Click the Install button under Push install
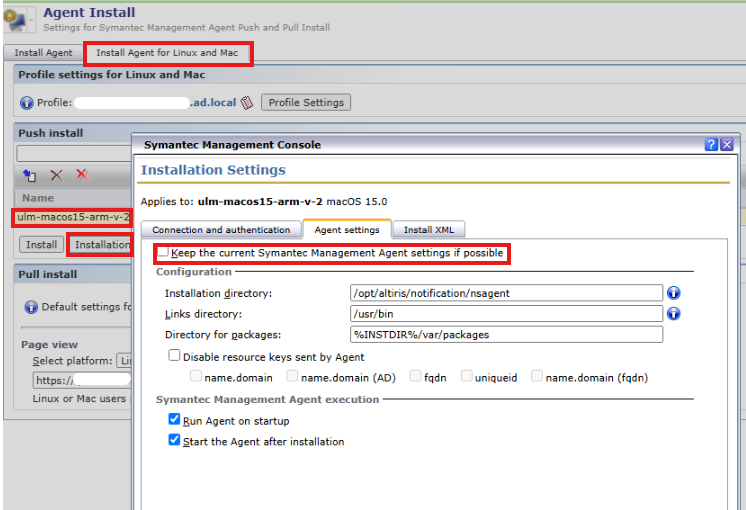The image size is (746, 510). [41, 245]
